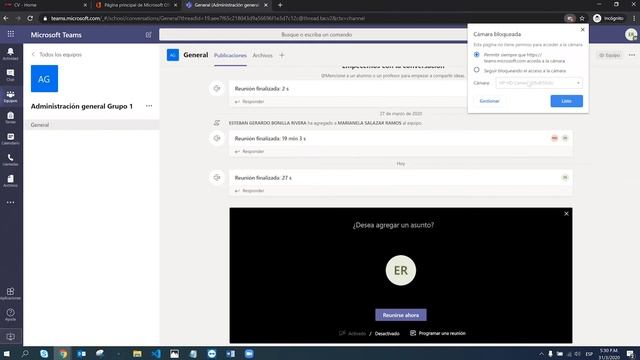
Task: Click Gestionar in camera popup
Action: (x=489, y=101)
